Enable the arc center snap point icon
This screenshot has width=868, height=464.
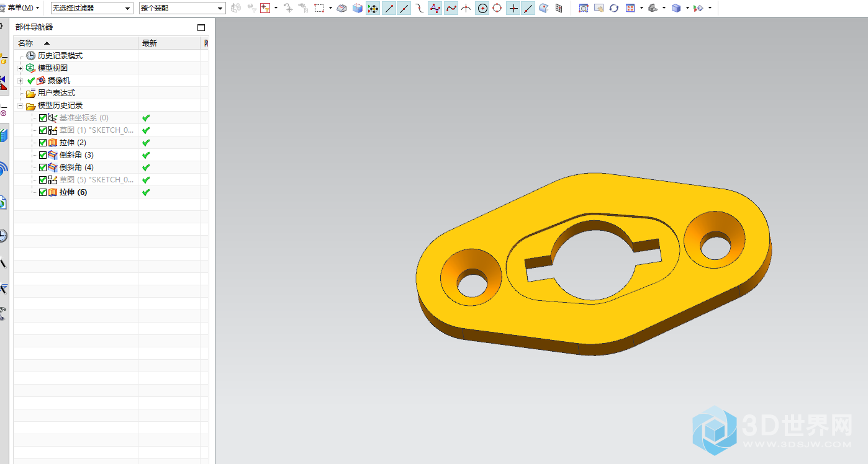[x=482, y=9]
